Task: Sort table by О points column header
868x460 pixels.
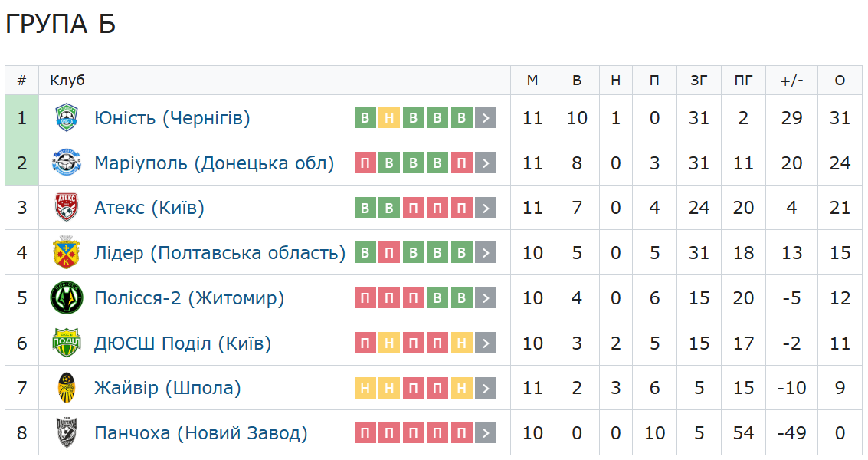Action: (x=840, y=80)
